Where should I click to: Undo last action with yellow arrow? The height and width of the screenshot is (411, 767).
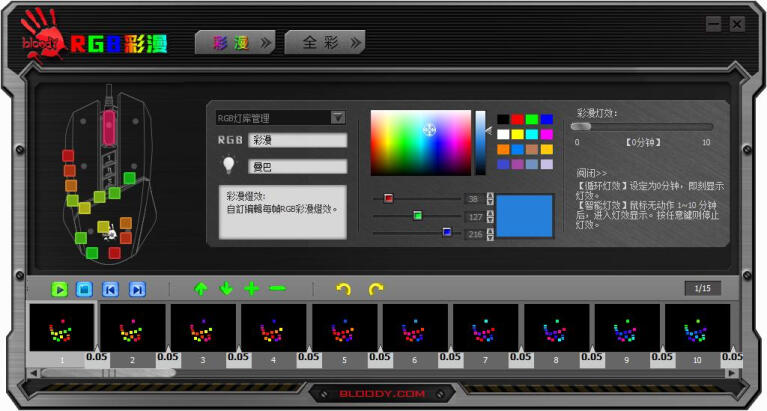tap(343, 289)
